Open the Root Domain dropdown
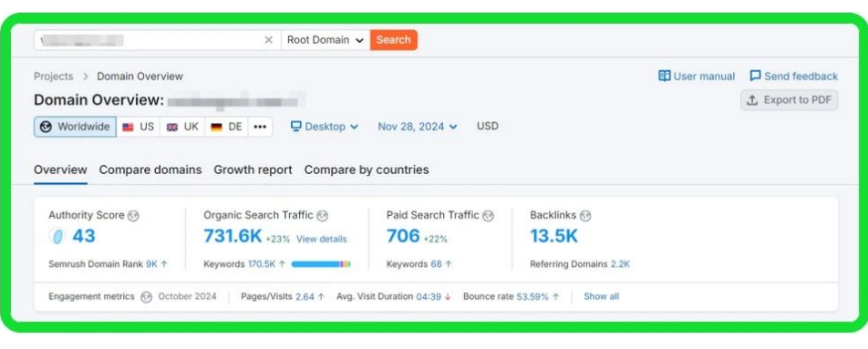Viewport: 868px width, 349px height. click(325, 40)
